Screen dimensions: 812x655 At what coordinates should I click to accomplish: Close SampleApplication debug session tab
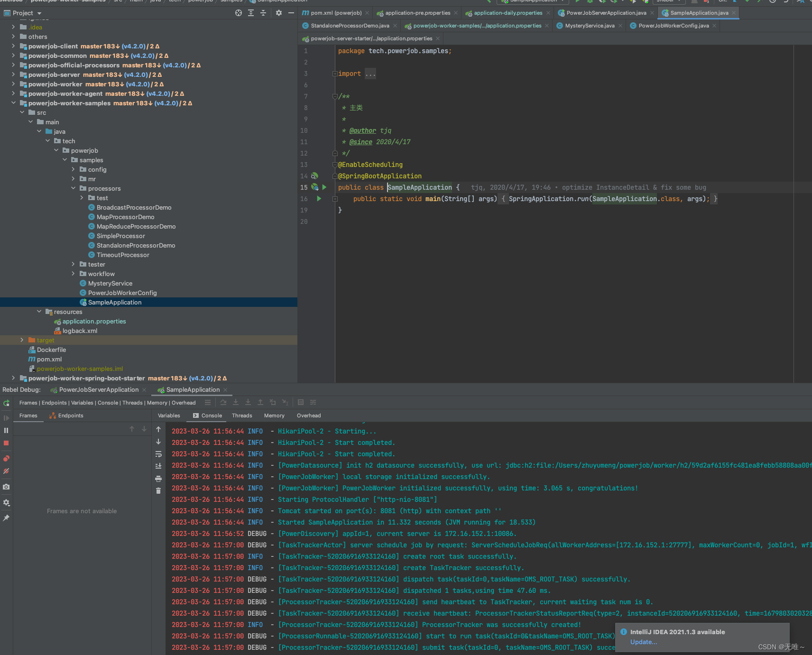[x=225, y=390]
